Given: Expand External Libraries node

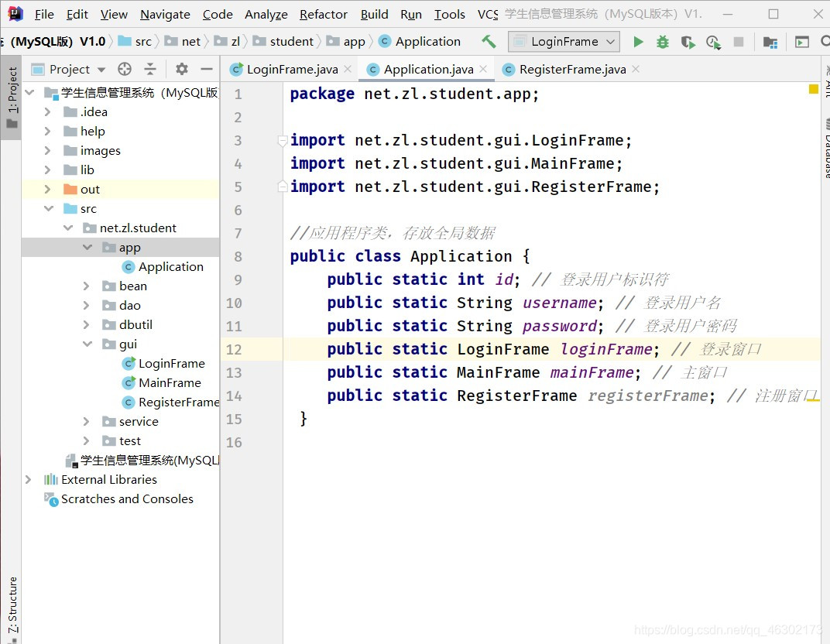Looking at the screenshot, I should point(29,479).
